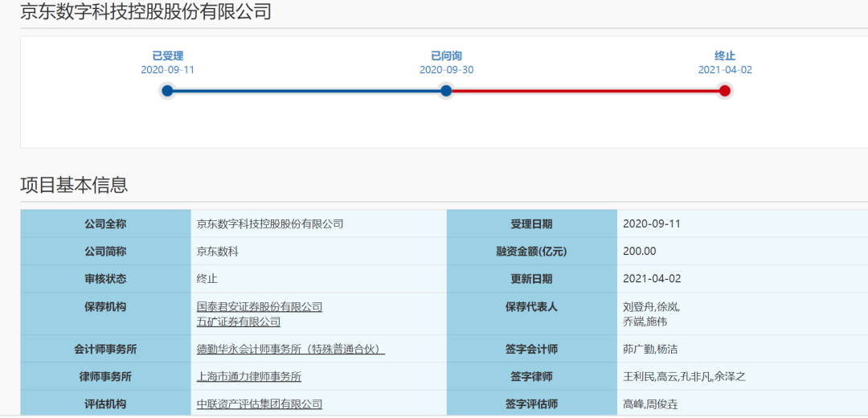Viewport: 868px width, 418px height.
Task: Click the 2021-04-02 update date value in table
Action: (x=652, y=279)
